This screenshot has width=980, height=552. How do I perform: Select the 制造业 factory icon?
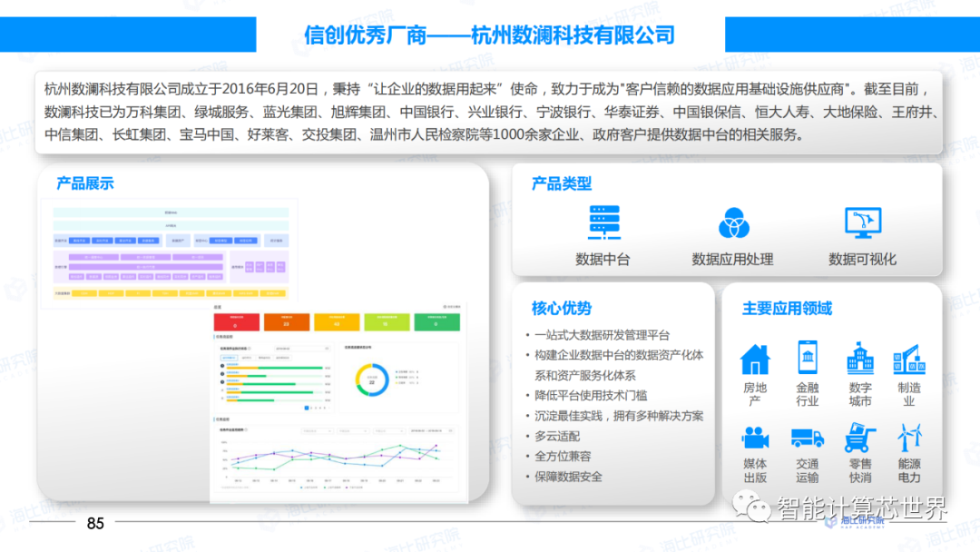click(909, 359)
